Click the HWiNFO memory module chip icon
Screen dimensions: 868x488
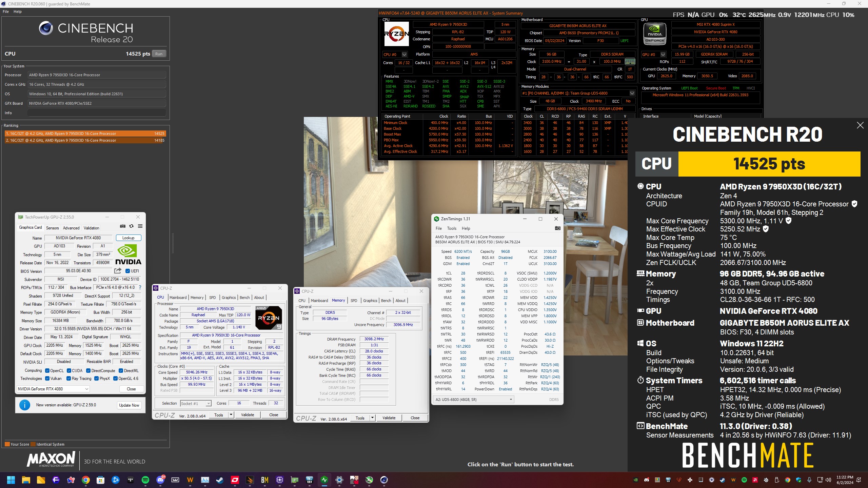tap(630, 62)
